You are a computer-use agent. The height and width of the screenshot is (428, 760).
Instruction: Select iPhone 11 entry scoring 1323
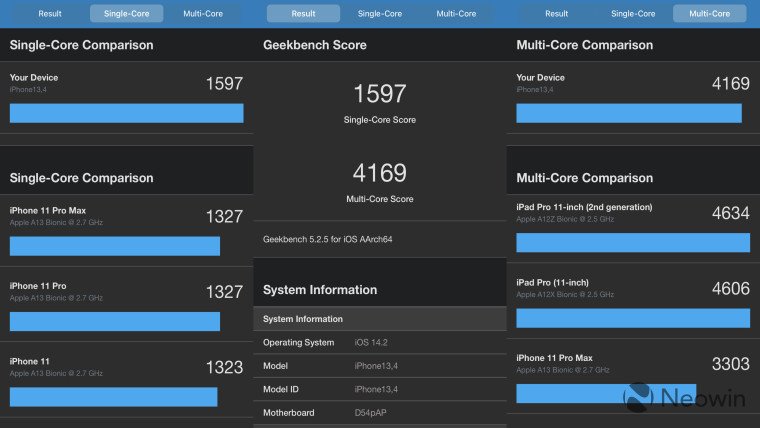tap(127, 380)
